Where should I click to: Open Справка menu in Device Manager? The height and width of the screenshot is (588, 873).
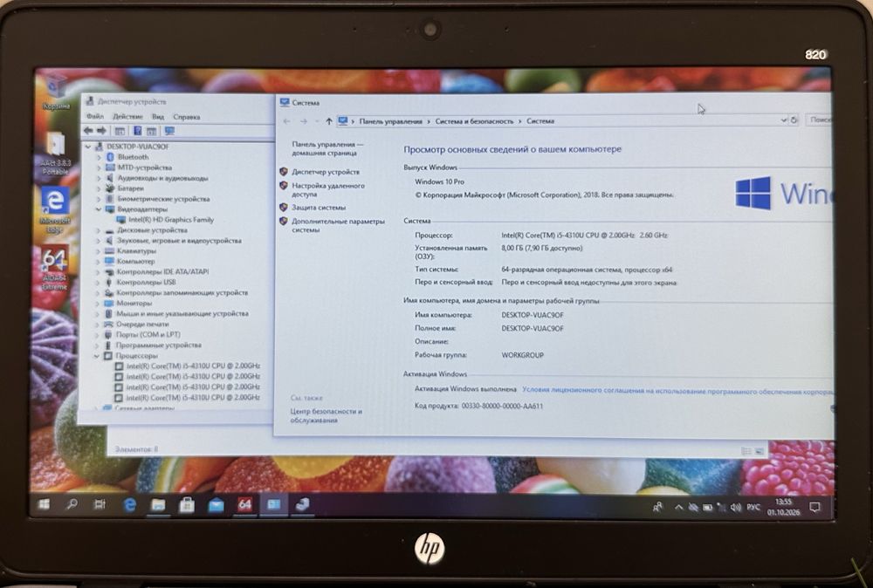pos(187,117)
